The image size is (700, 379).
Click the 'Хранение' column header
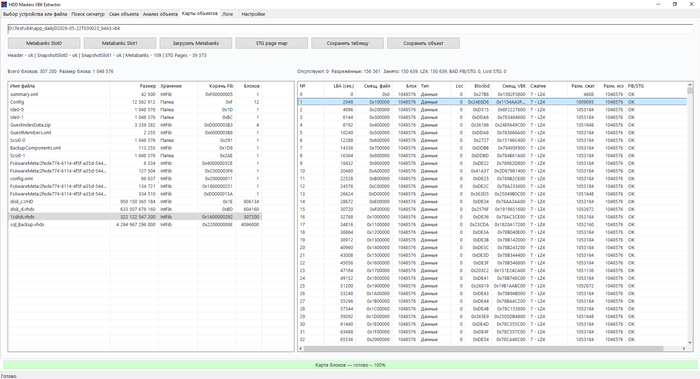(178, 86)
